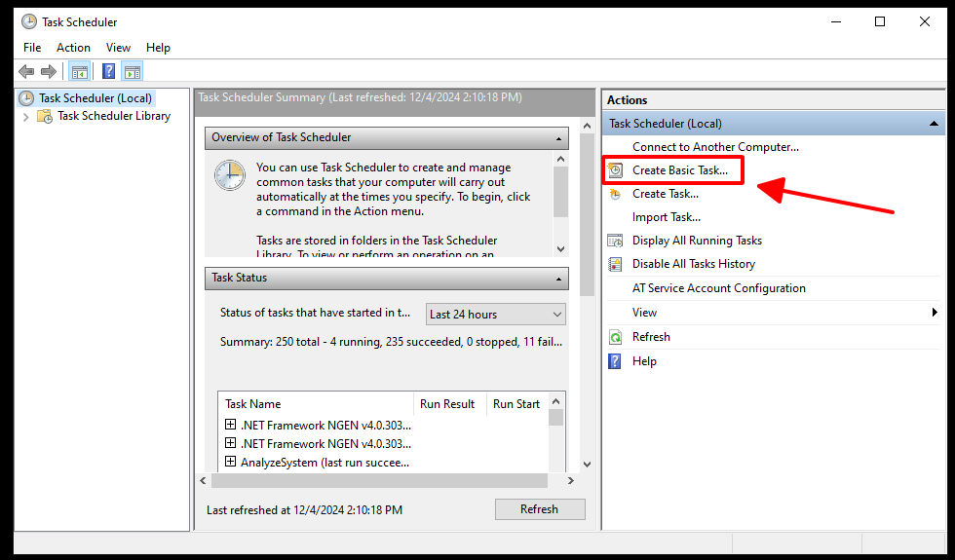Click the Create Basic Task icon
This screenshot has height=560, width=955.
(x=615, y=170)
